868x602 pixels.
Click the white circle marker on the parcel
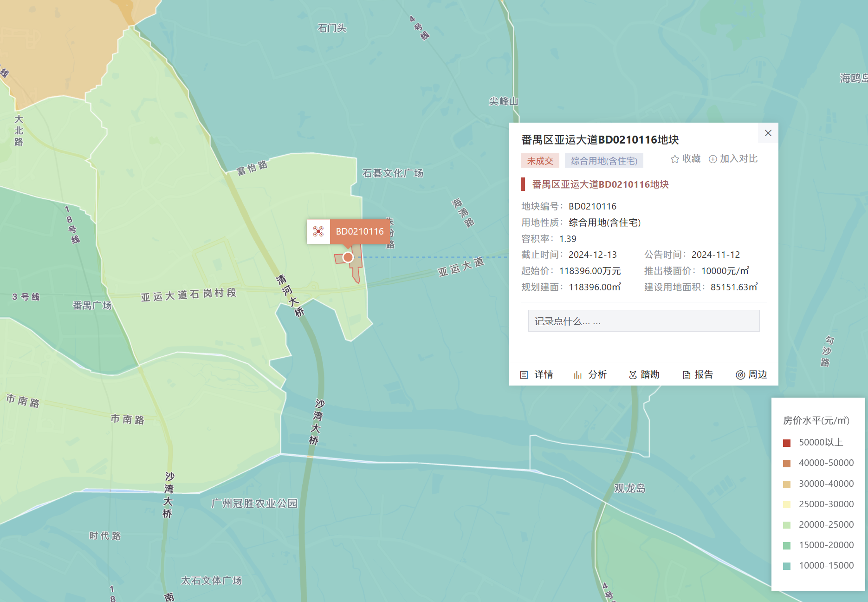[349, 257]
